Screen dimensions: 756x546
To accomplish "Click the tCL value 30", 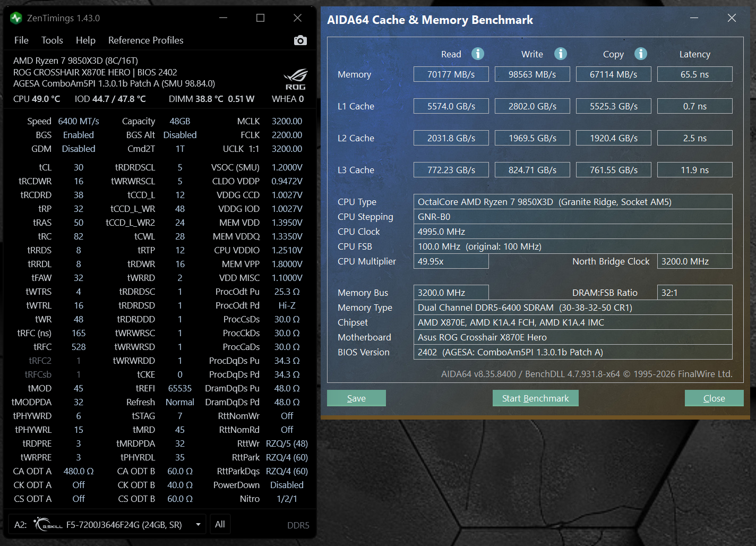I will click(79, 167).
